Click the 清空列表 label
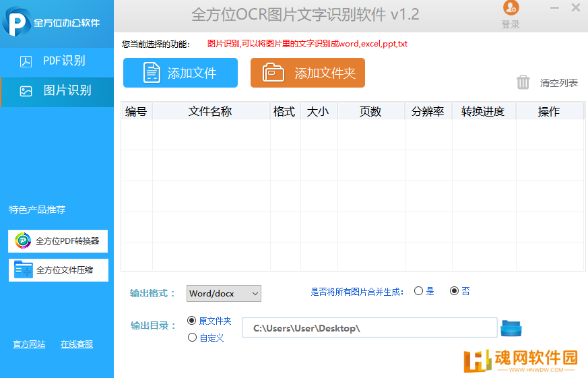This screenshot has width=588, height=378. tap(559, 83)
